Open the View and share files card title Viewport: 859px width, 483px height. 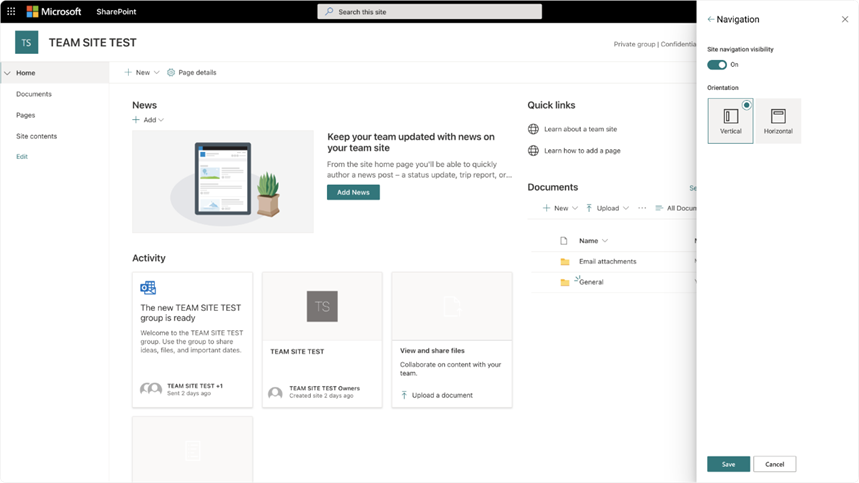(432, 350)
